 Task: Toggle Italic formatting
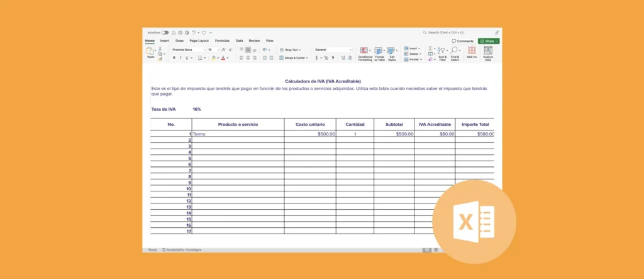coord(180,57)
